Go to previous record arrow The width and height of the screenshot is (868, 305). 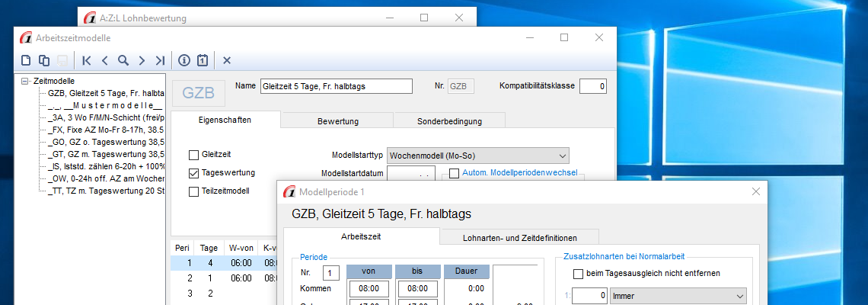tap(105, 60)
